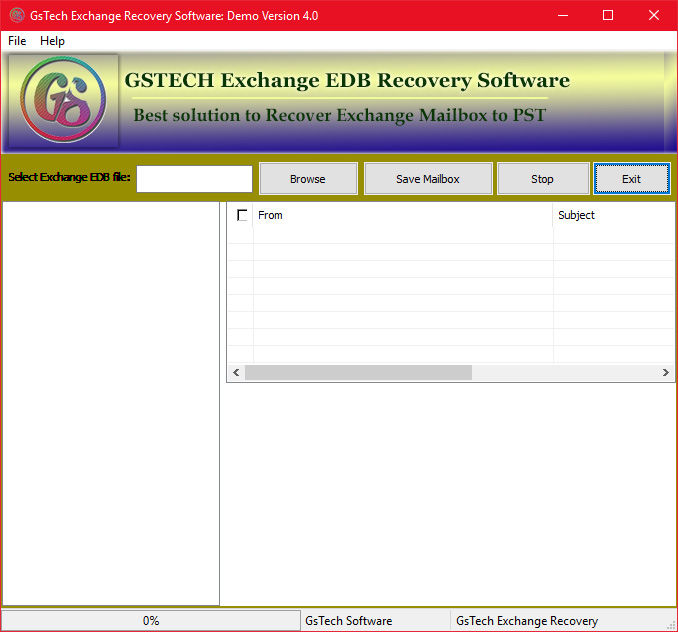This screenshot has width=678, height=632.
Task: Close the GsTech Exchange Recovery window
Action: 654,15
